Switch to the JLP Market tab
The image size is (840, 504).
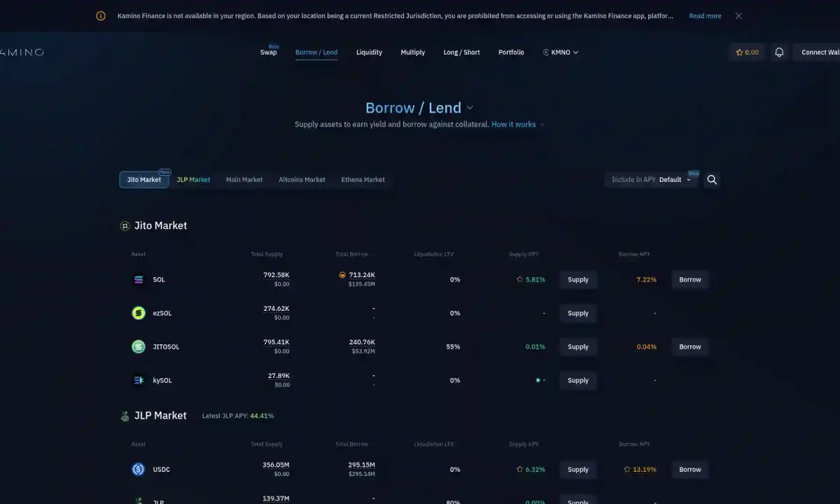(193, 180)
